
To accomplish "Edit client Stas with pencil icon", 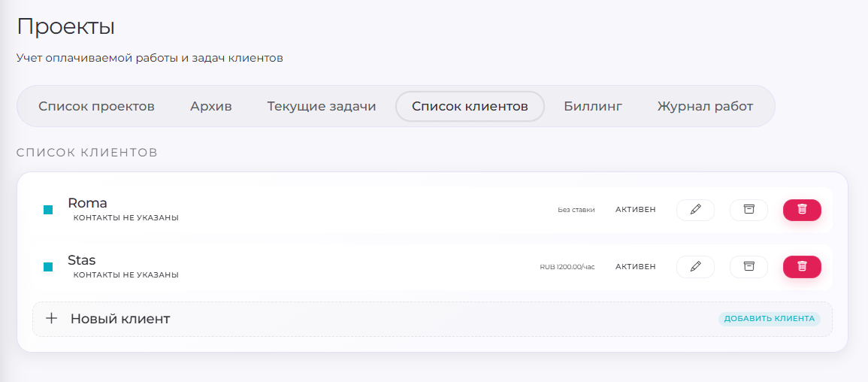I will [x=695, y=267].
